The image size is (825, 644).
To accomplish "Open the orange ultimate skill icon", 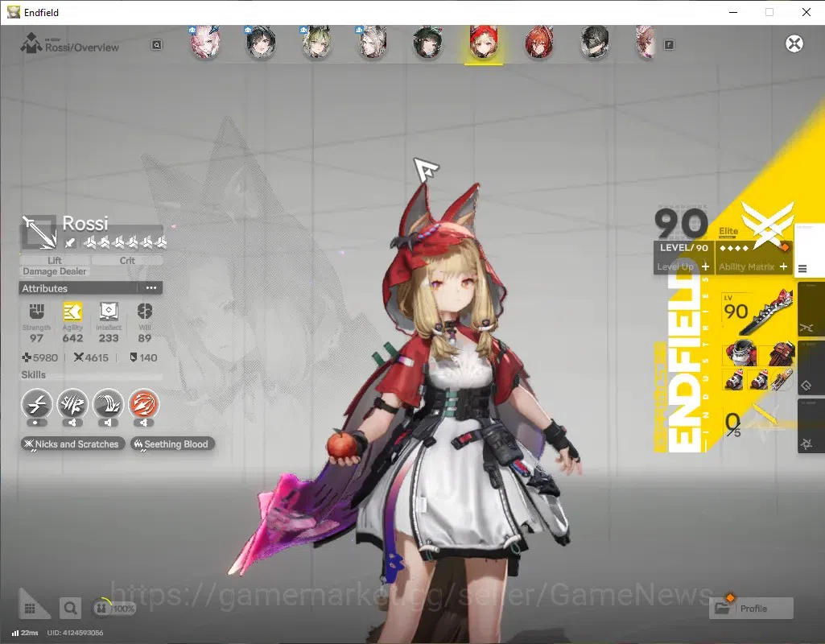I will click(143, 405).
